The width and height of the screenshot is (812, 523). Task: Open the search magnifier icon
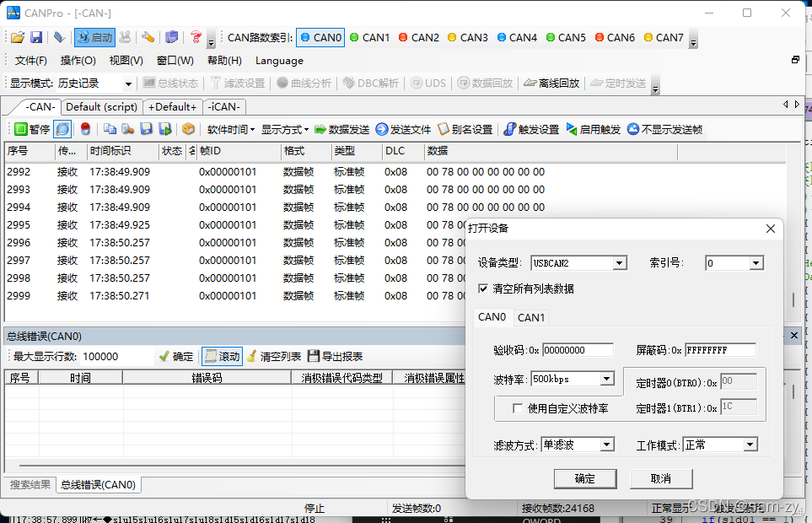click(x=127, y=129)
